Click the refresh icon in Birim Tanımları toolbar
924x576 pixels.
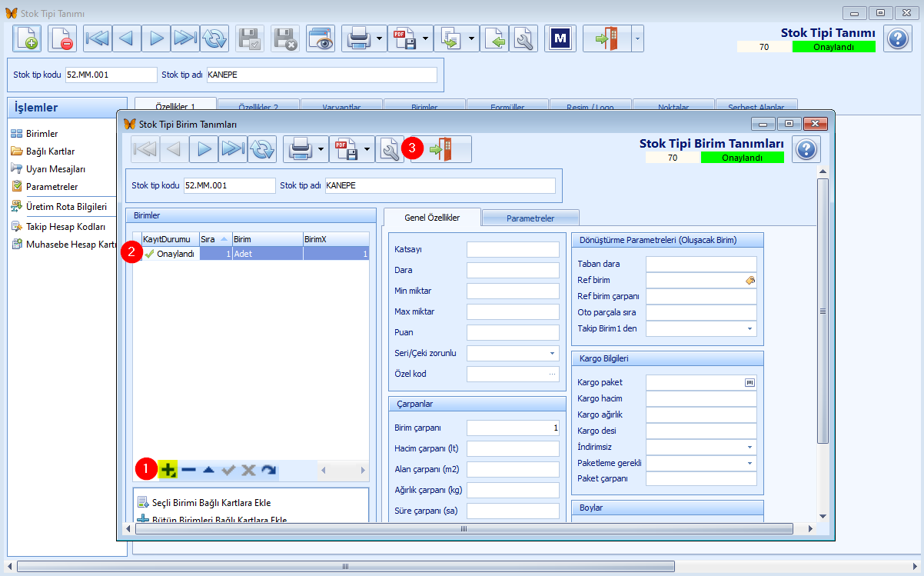point(262,149)
